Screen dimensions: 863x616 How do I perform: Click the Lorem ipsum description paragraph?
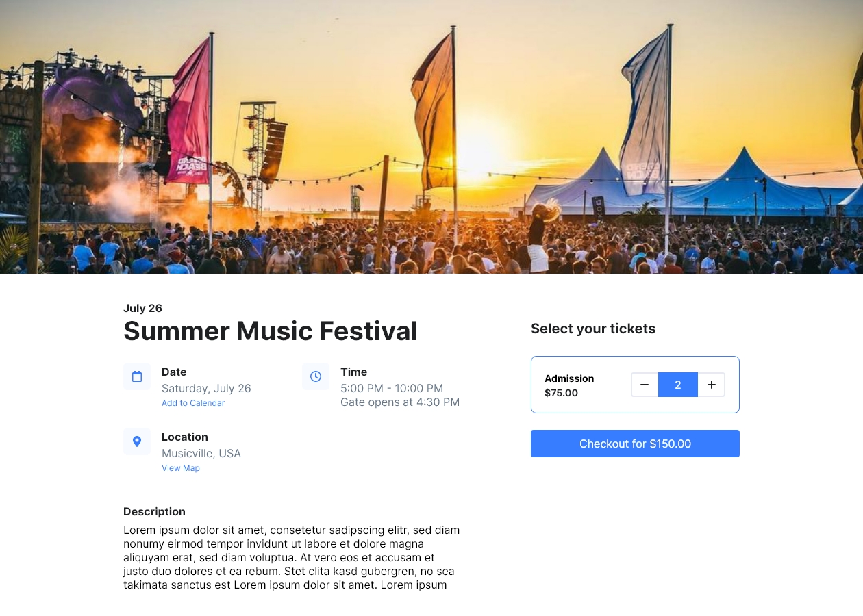[292, 557]
